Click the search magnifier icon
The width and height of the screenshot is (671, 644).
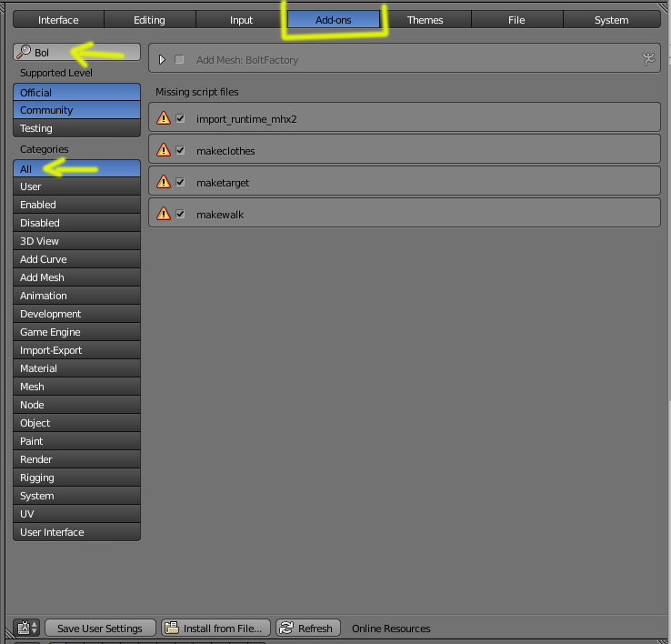(x=24, y=52)
